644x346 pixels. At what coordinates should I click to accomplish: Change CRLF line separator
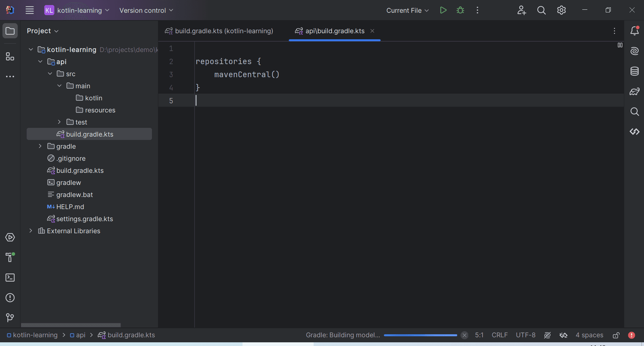pyautogui.click(x=500, y=335)
